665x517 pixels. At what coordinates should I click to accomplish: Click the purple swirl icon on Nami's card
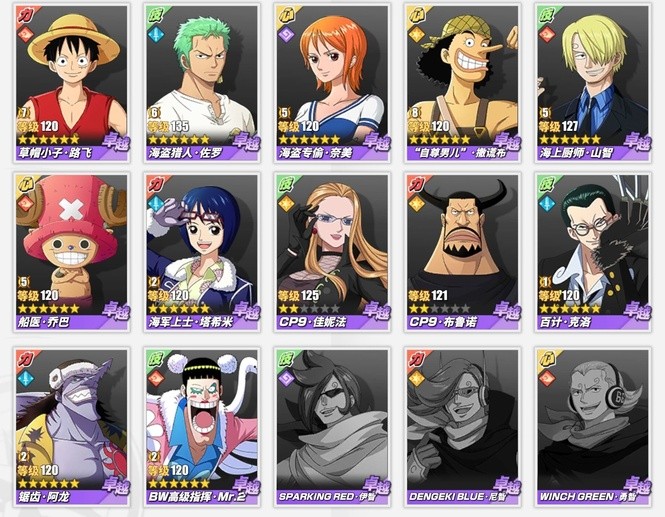point(285,34)
